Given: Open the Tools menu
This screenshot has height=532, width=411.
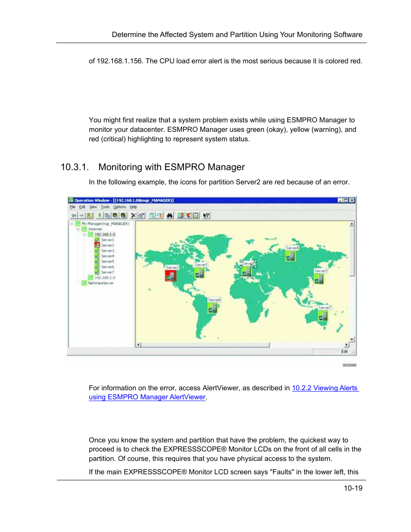Looking at the screenshot, I should tap(105, 207).
